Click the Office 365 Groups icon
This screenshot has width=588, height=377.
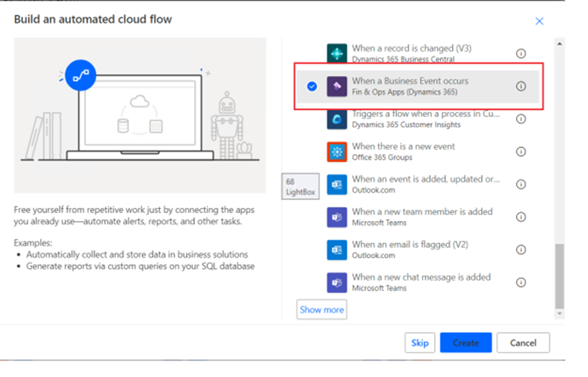337,152
